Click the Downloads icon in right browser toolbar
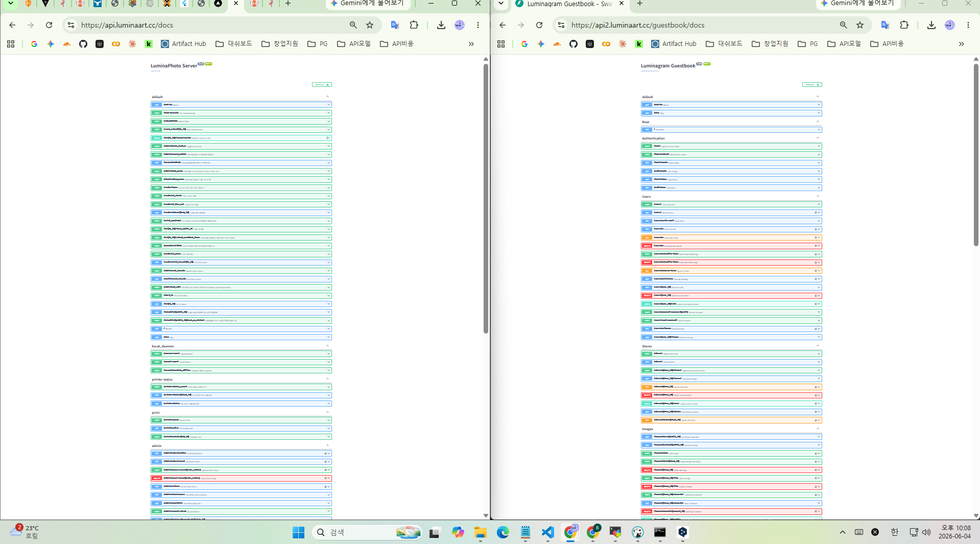Image resolution: width=980 pixels, height=544 pixels. click(931, 25)
